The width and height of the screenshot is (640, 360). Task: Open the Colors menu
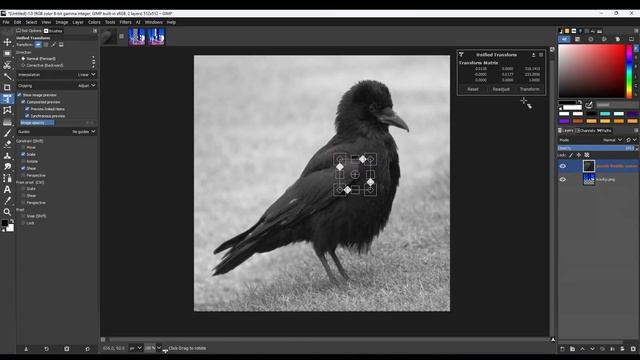pyautogui.click(x=94, y=22)
